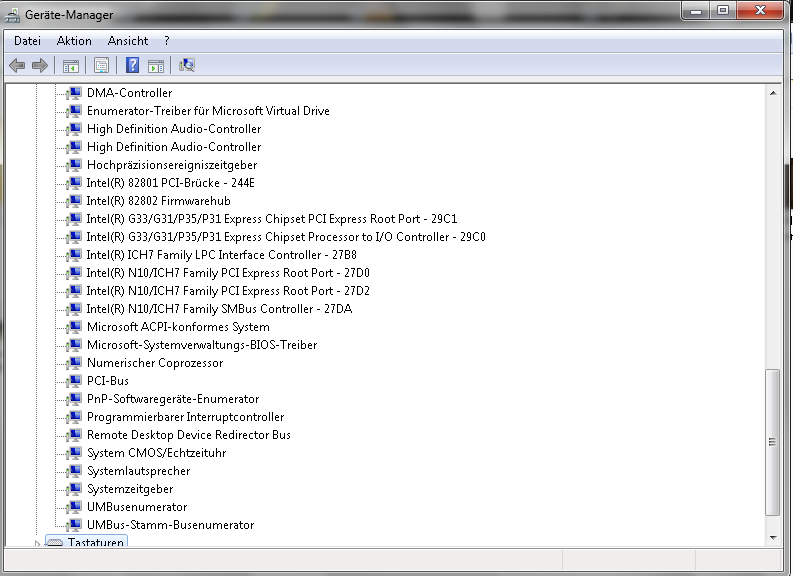
Task: Click the blue Help question mark icon
Action: (133, 65)
